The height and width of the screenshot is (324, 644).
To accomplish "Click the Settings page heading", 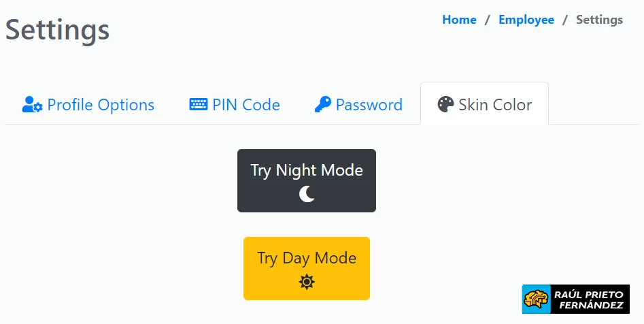I will [58, 29].
